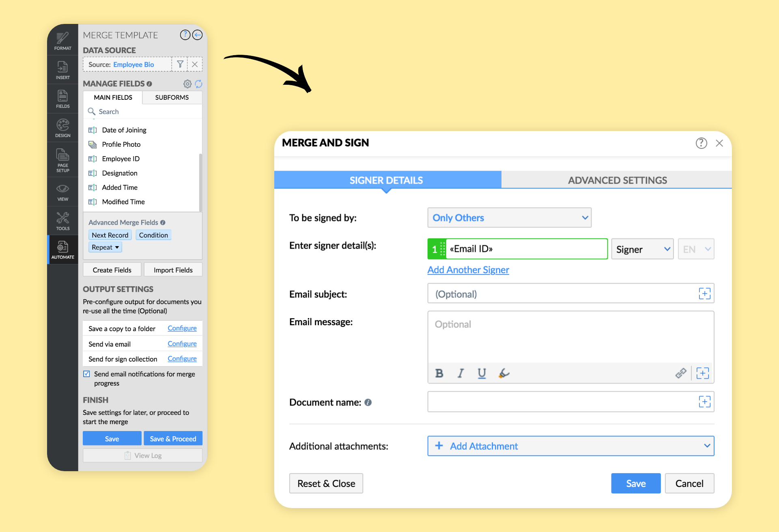Switch to Main Fields tab
779x532 pixels.
(113, 97)
